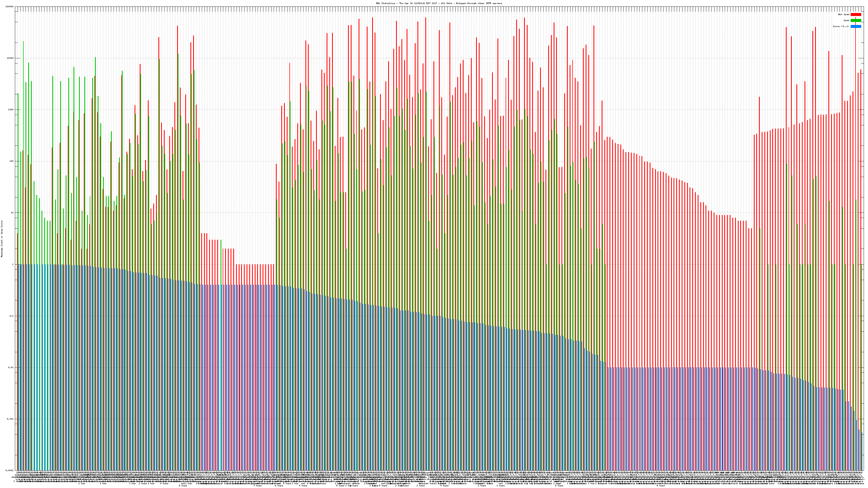This screenshot has height=488, width=868.
Task: Click the 1 y-axis tick label
Action: point(13,264)
